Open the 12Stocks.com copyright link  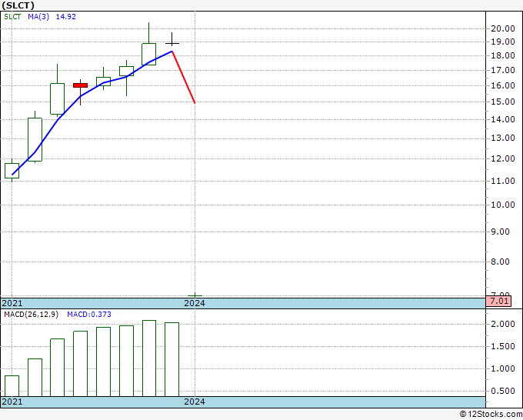(x=491, y=415)
